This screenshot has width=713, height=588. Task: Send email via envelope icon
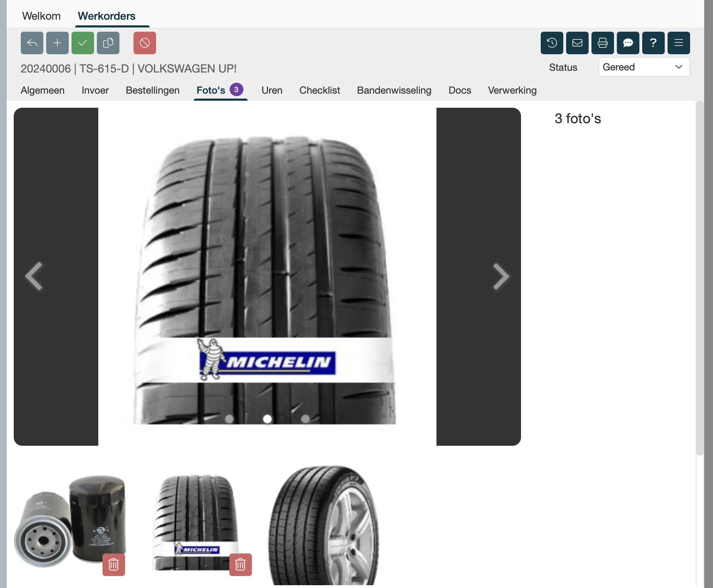click(577, 43)
